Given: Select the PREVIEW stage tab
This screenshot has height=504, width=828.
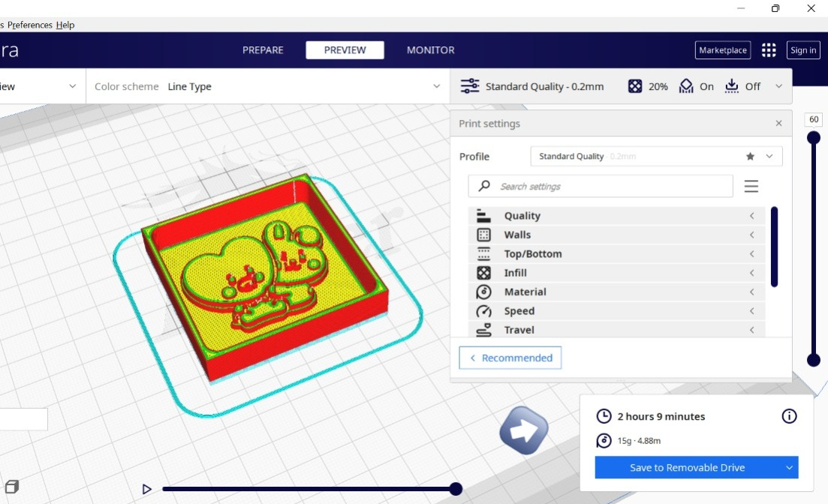Looking at the screenshot, I should [x=345, y=50].
